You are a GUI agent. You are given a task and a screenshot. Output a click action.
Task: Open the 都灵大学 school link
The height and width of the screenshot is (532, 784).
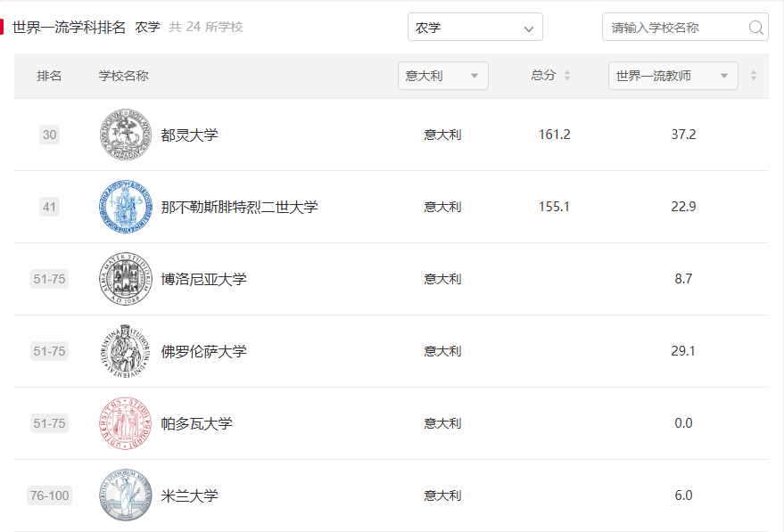point(189,135)
